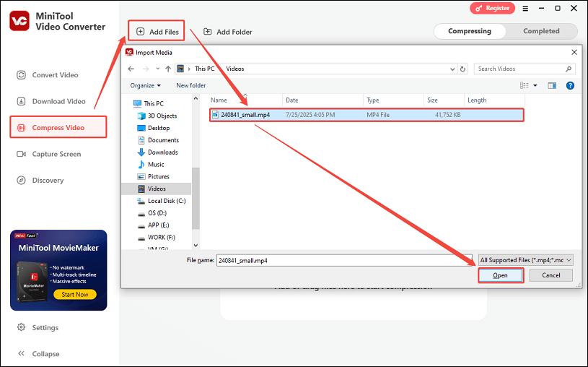Go forward in Import Media dialog

click(146, 69)
